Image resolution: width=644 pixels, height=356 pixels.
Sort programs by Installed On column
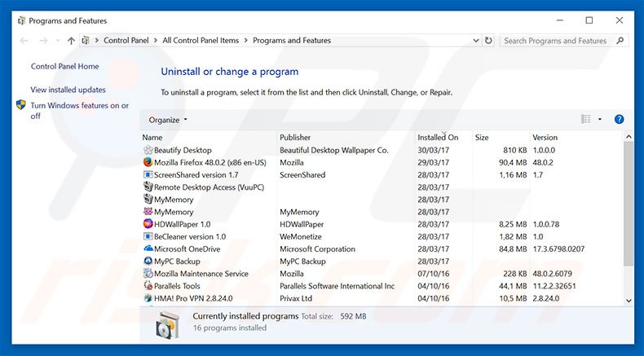(x=438, y=138)
